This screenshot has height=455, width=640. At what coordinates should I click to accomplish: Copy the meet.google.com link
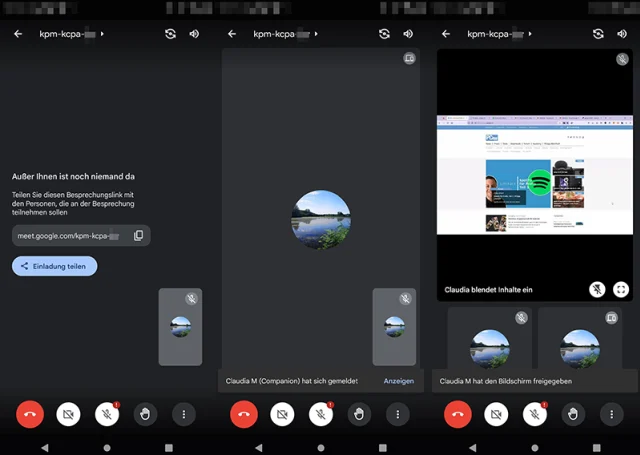[138, 235]
